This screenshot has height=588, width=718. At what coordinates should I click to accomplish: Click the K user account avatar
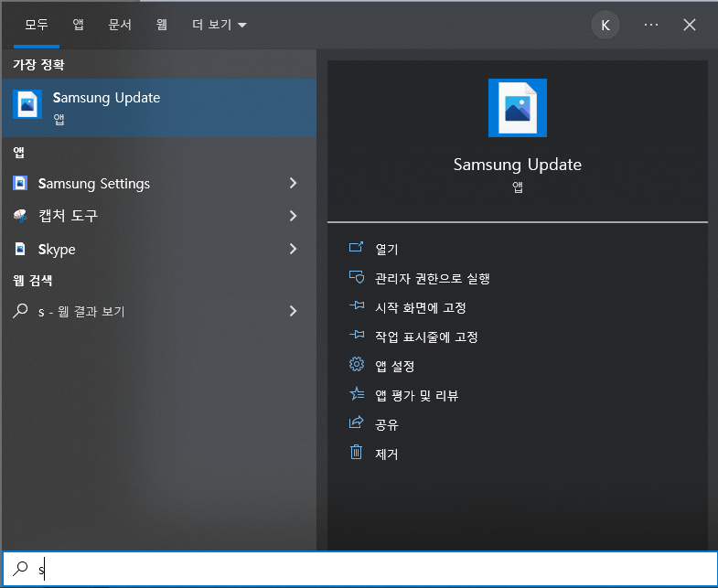pos(605,26)
